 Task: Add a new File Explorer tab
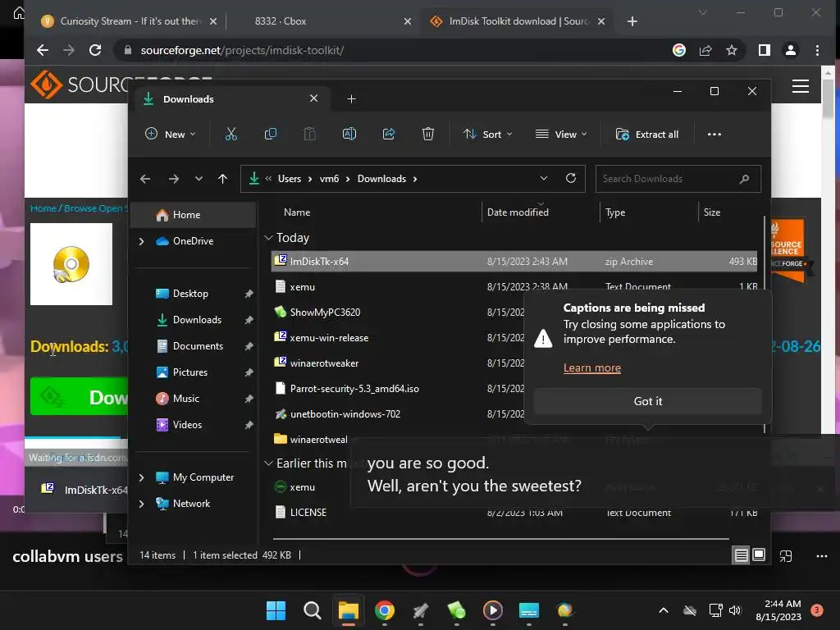pyautogui.click(x=351, y=99)
